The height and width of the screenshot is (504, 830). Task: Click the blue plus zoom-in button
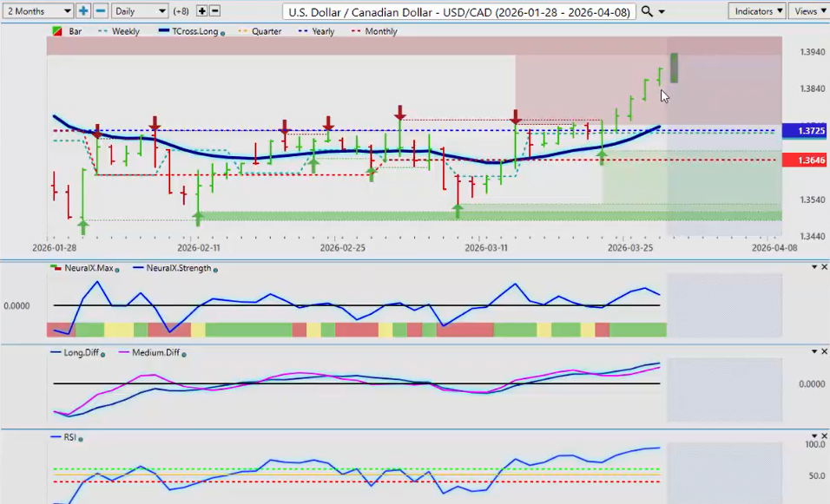click(x=83, y=11)
